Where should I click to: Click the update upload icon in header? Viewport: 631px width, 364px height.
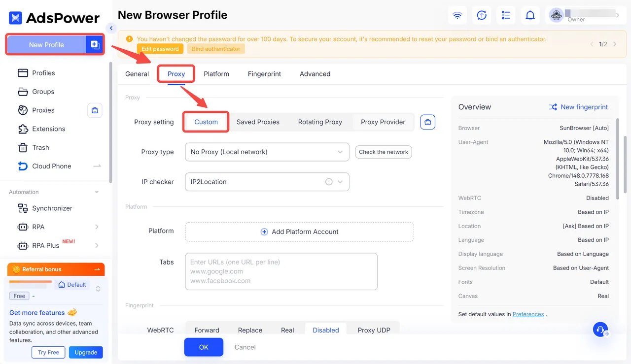point(482,15)
